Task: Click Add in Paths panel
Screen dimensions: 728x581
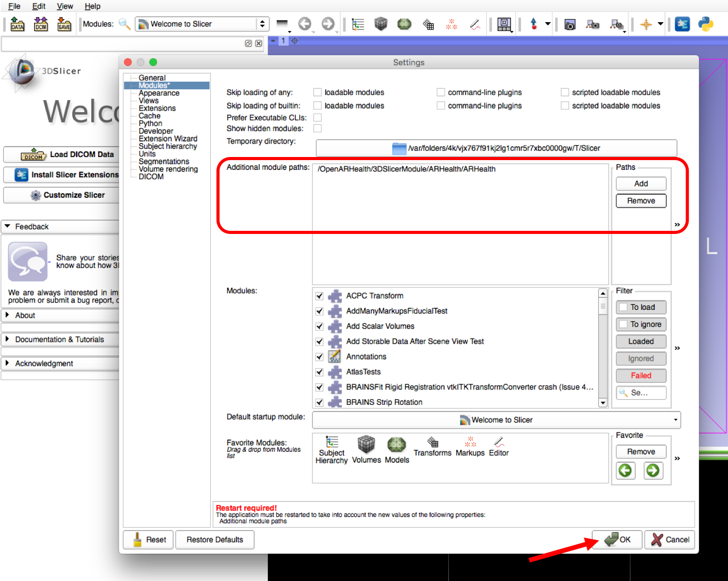Action: click(641, 184)
